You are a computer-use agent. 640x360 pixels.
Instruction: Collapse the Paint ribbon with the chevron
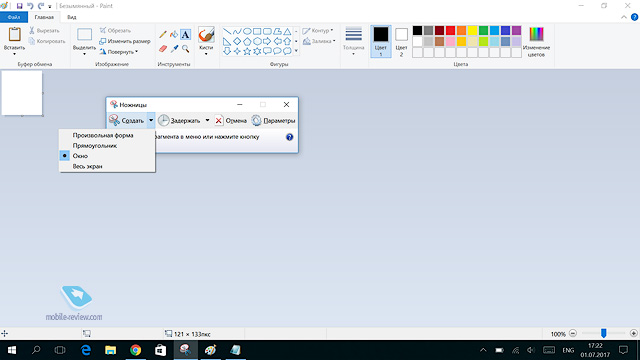624,17
